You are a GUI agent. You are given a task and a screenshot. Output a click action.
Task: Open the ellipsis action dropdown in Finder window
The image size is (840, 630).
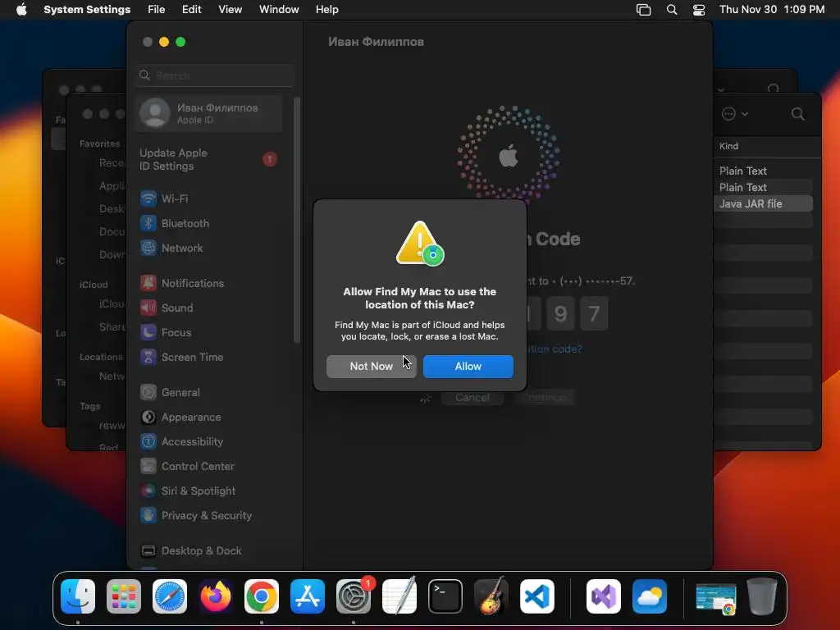tap(735, 114)
